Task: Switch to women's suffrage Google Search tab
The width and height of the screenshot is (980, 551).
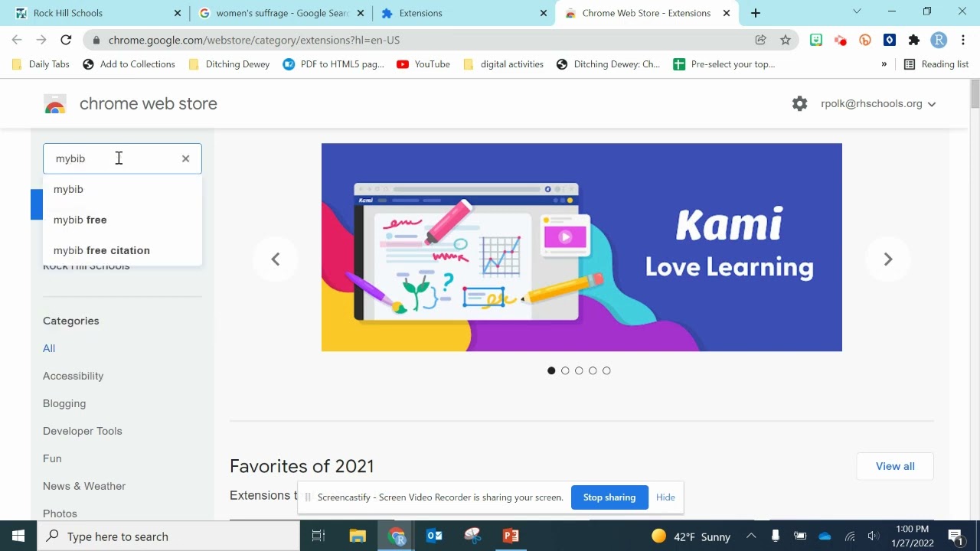Action: pos(280,13)
